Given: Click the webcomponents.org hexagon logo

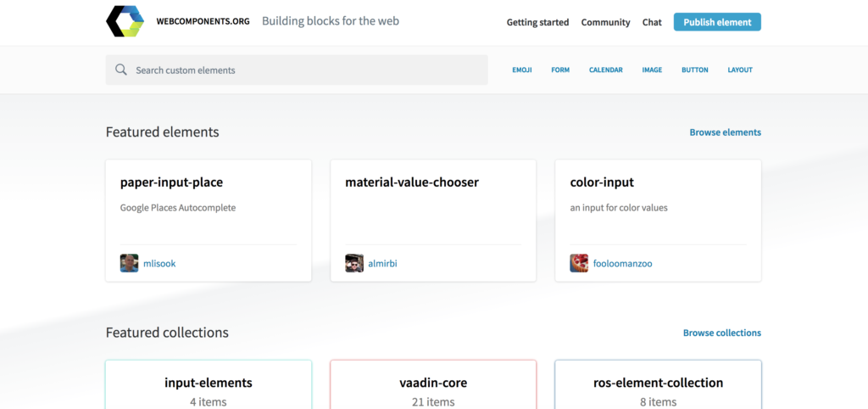Looking at the screenshot, I should tap(125, 21).
